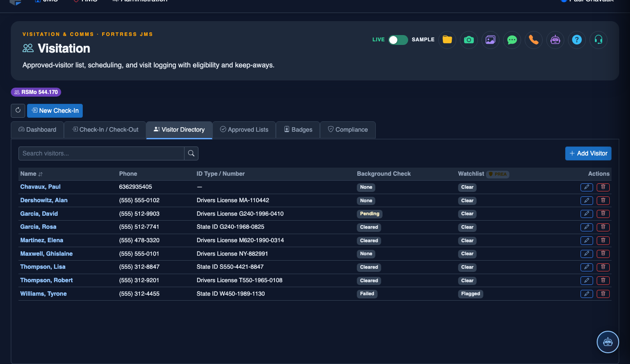
Task: Select the Visitor Directory tab
Action: pyautogui.click(x=179, y=129)
